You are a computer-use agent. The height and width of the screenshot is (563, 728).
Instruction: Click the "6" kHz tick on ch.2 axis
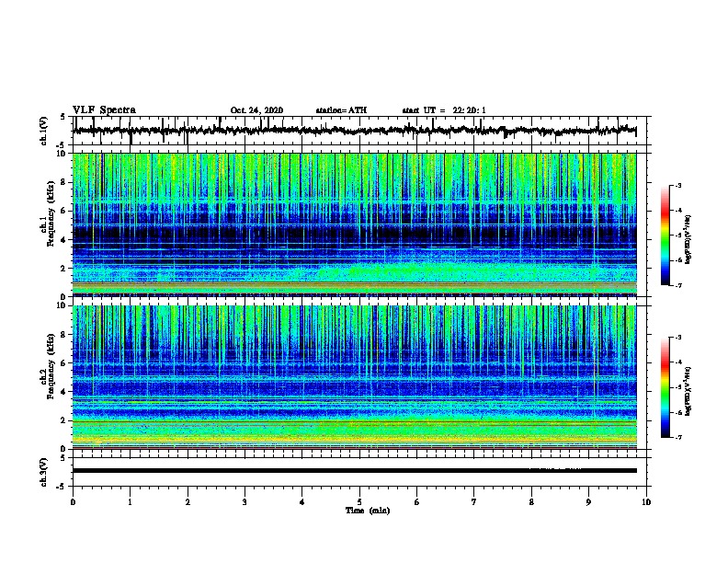64,362
